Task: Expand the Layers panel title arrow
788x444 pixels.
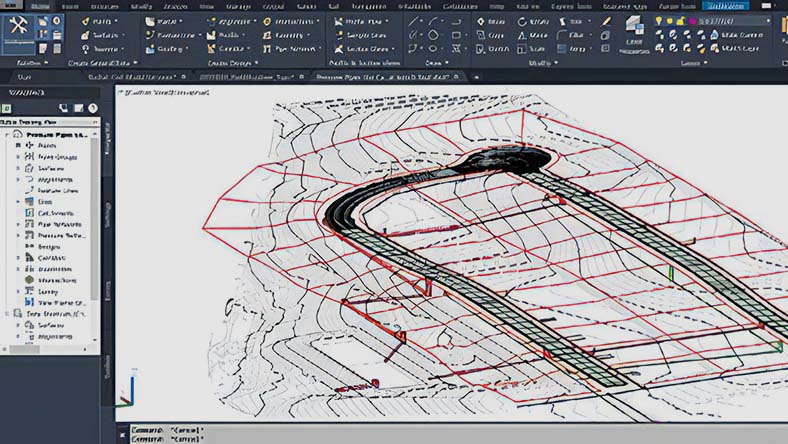Action: [706, 63]
